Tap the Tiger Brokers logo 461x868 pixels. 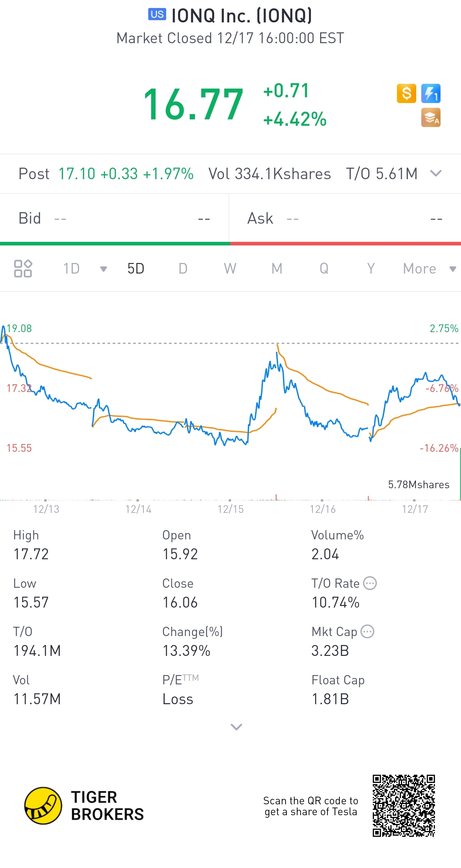click(x=84, y=806)
